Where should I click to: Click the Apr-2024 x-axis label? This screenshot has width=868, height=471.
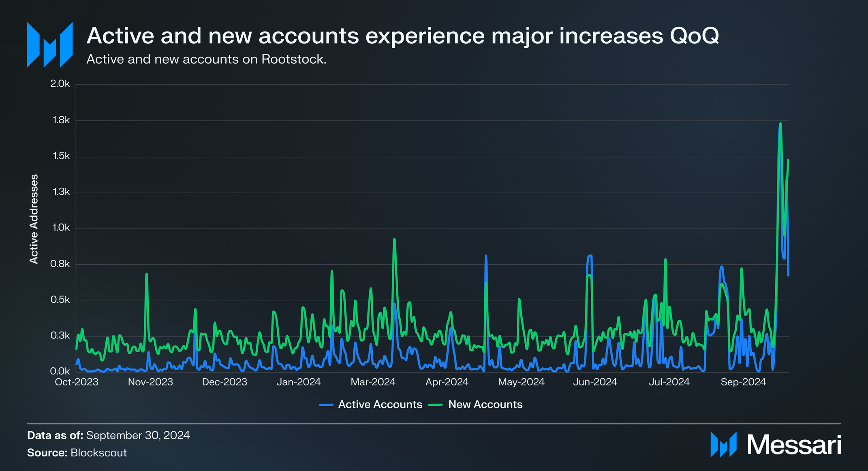447,382
